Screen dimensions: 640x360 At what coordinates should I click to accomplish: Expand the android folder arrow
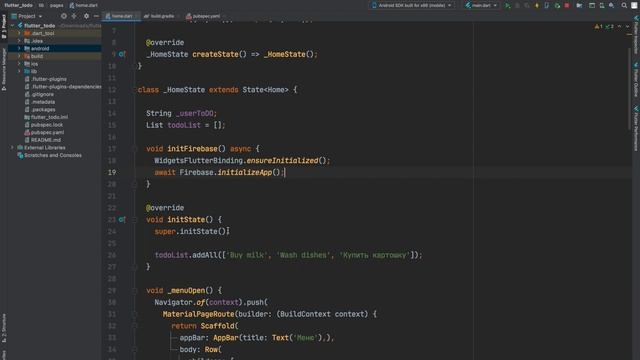[x=19, y=49]
